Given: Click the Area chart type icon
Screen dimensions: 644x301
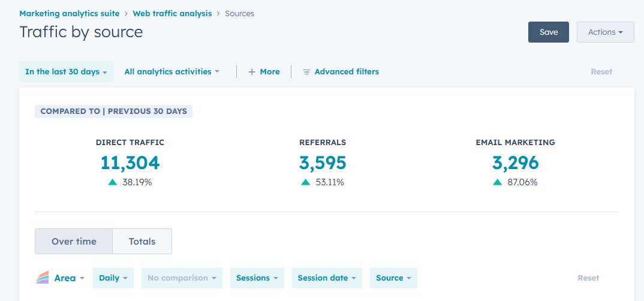Looking at the screenshot, I should 43,278.
